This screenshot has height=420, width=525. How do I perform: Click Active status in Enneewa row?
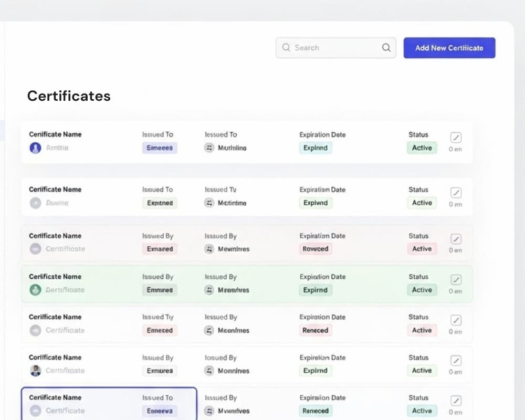point(422,411)
